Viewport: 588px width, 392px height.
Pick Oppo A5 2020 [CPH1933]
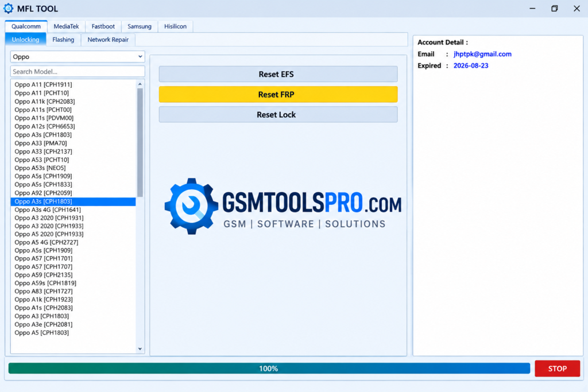73,234
